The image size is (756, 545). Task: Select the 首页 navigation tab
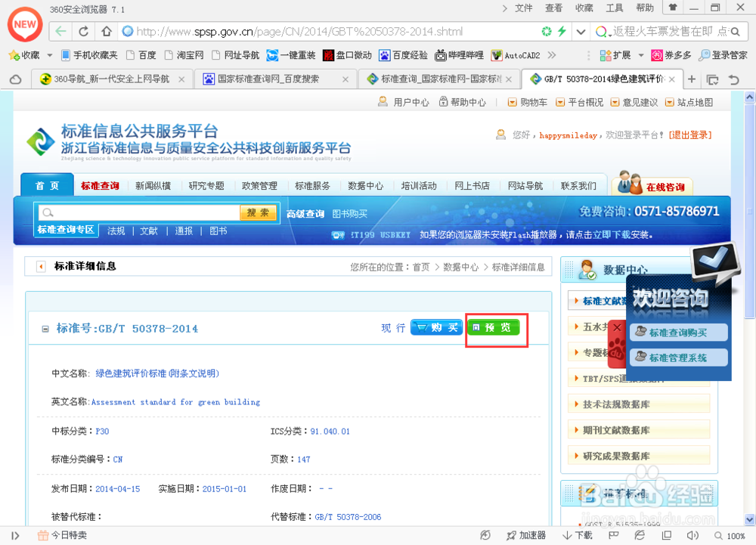(47, 185)
